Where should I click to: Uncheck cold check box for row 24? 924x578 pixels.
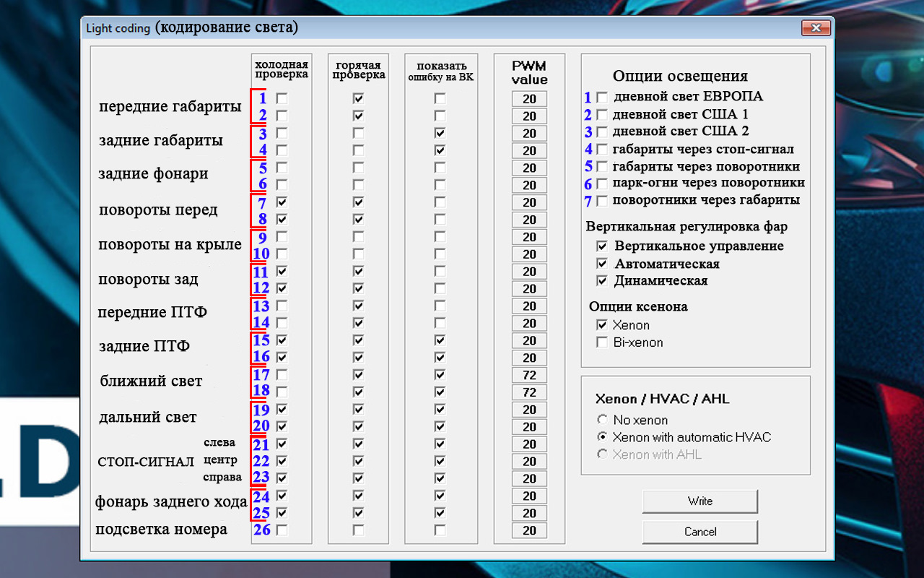click(x=282, y=496)
